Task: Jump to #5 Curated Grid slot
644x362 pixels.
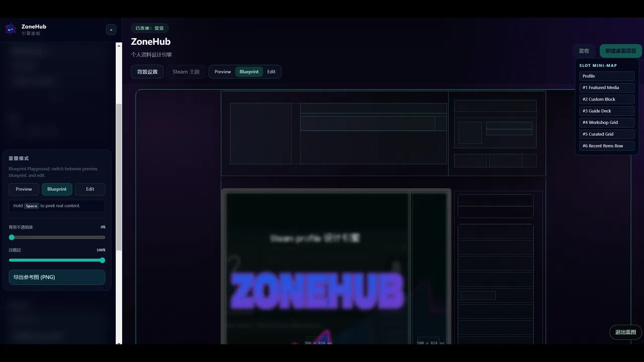Action: [607, 134]
